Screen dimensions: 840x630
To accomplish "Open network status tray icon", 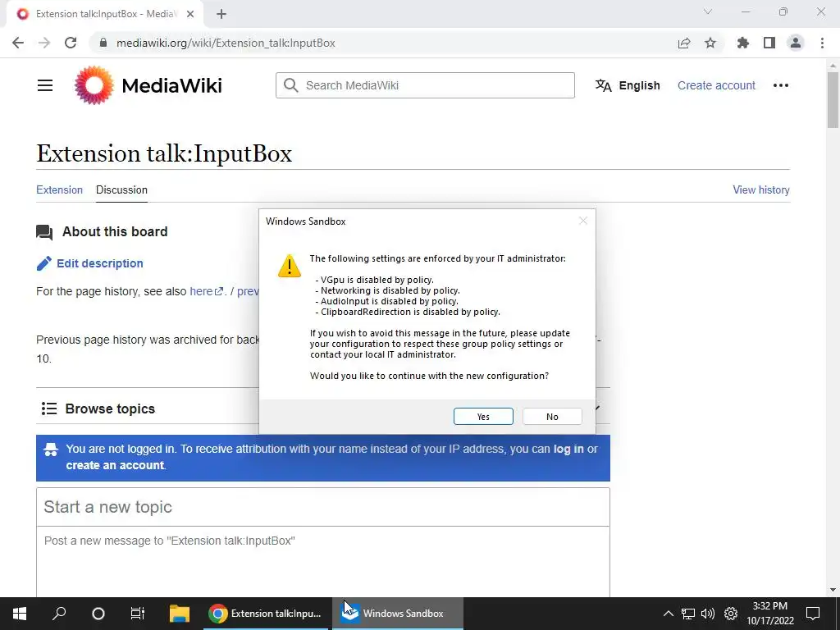I will [x=688, y=614].
